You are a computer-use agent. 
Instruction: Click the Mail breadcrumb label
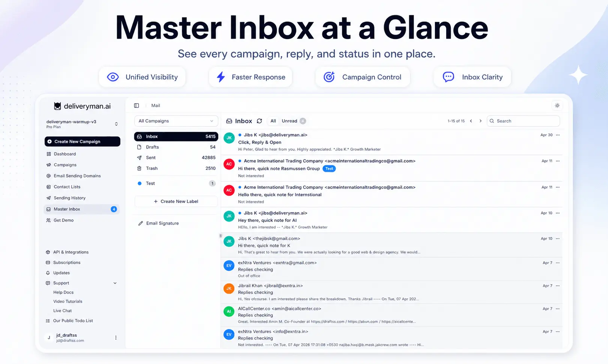[155, 106]
